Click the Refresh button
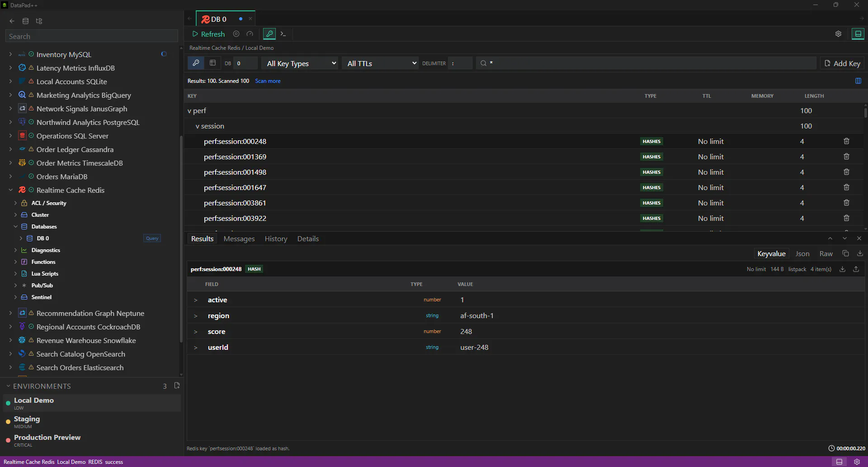Viewport: 868px width, 467px height. [x=208, y=34]
